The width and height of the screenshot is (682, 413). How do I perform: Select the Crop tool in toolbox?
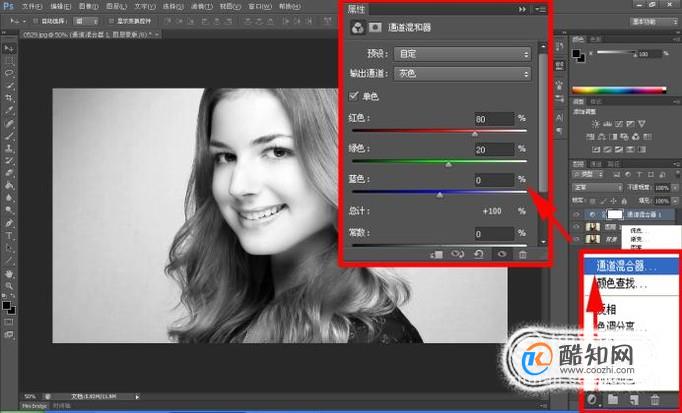(x=9, y=98)
